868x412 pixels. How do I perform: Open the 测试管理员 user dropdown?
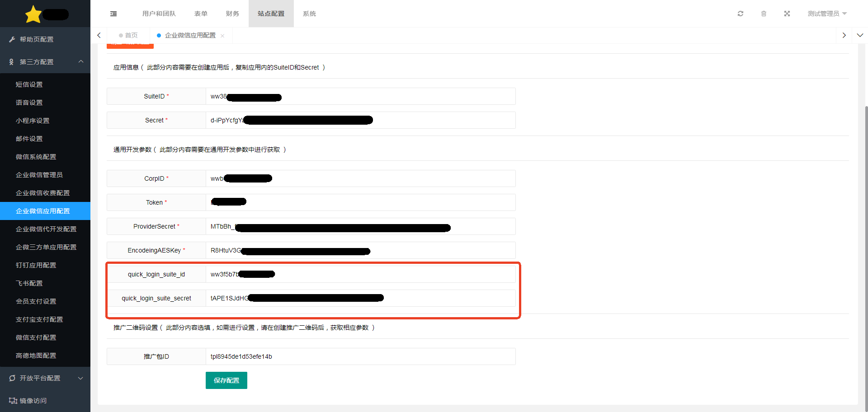coord(827,14)
